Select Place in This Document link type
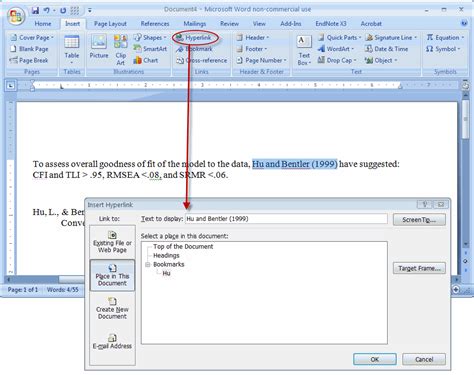 pos(112,276)
